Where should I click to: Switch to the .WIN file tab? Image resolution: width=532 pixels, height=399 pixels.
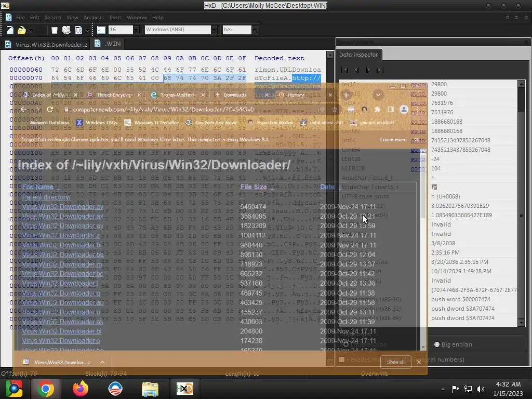pos(108,44)
